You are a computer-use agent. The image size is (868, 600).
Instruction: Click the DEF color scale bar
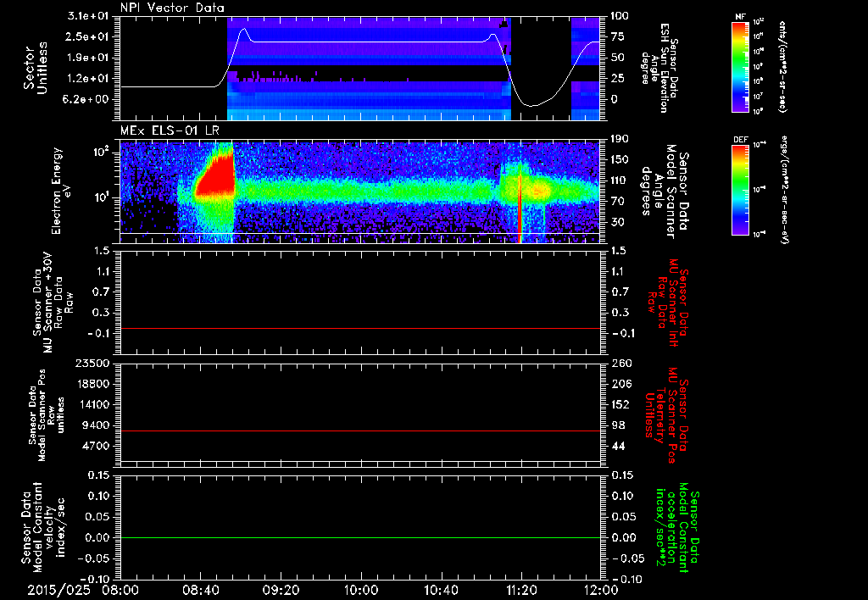pos(741,190)
